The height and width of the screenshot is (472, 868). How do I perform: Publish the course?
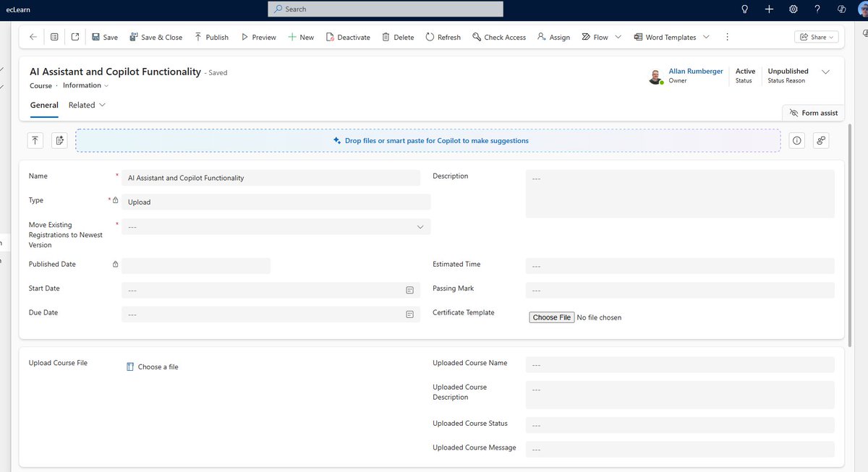pyautogui.click(x=211, y=37)
